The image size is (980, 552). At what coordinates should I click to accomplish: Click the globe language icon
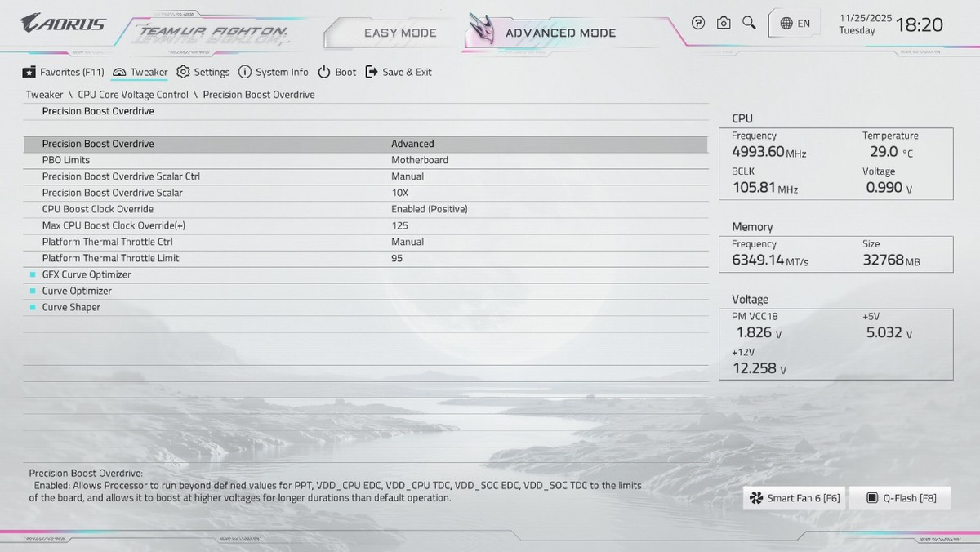pyautogui.click(x=786, y=24)
